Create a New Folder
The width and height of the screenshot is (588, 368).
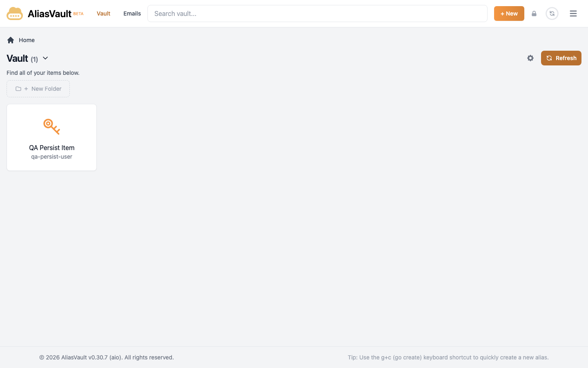click(x=38, y=89)
